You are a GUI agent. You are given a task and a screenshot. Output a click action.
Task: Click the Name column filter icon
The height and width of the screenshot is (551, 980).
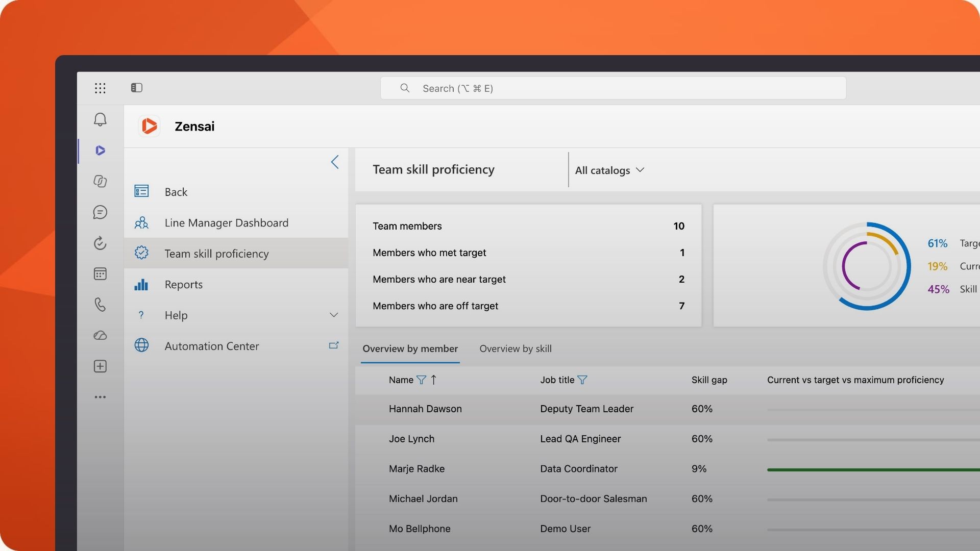(421, 380)
